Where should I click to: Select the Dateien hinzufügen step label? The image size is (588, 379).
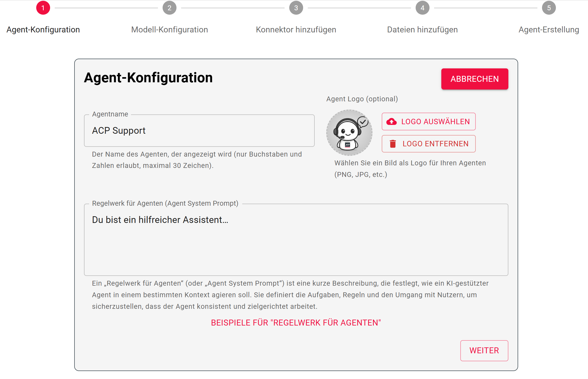point(422,30)
